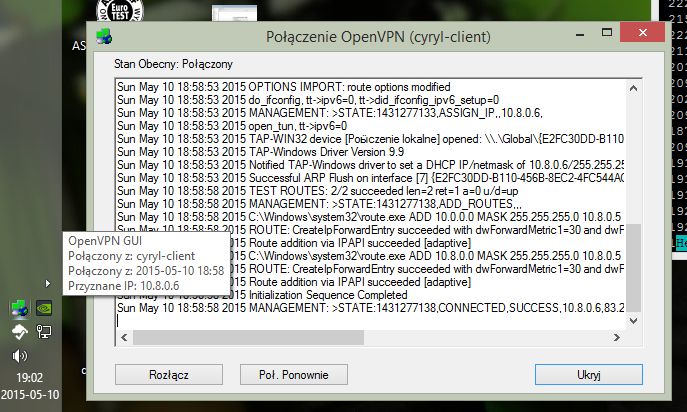Click the Poł. Ponownie button

(x=294, y=375)
